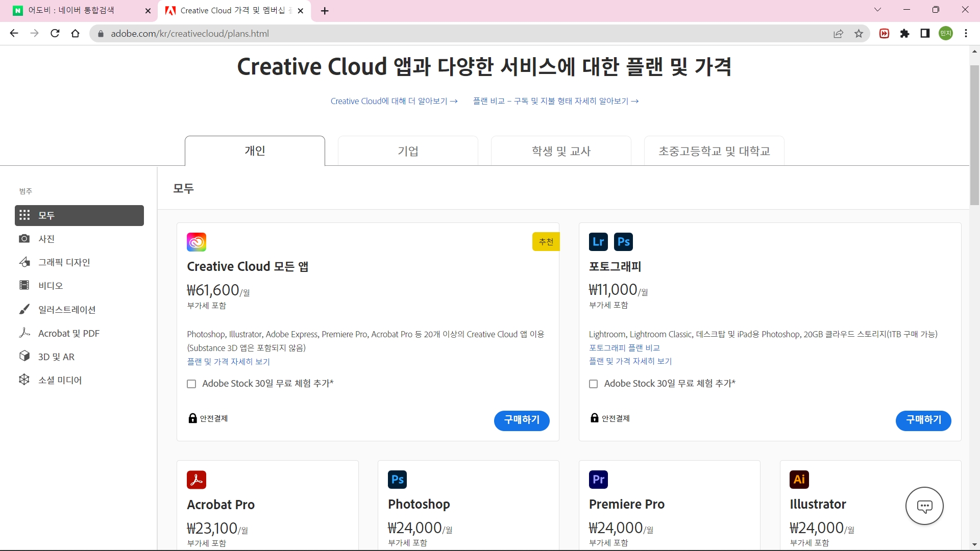Select the 모두 category in sidebar

(x=79, y=215)
